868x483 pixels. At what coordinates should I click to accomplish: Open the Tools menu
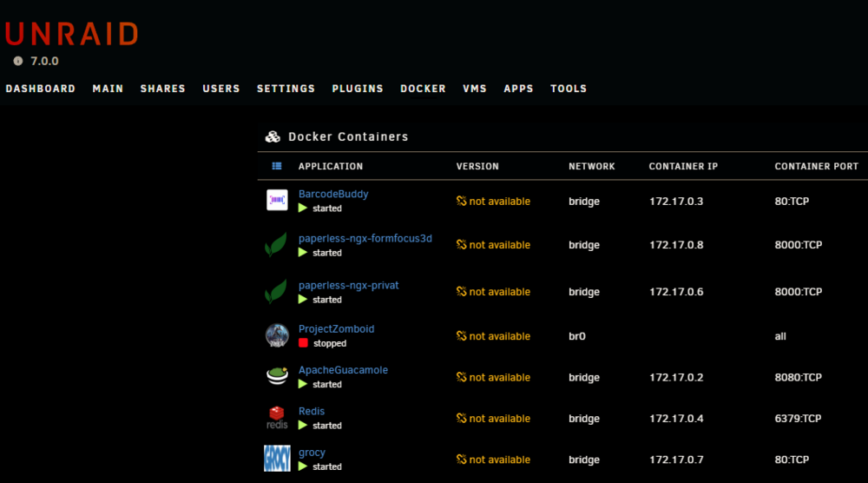point(569,89)
